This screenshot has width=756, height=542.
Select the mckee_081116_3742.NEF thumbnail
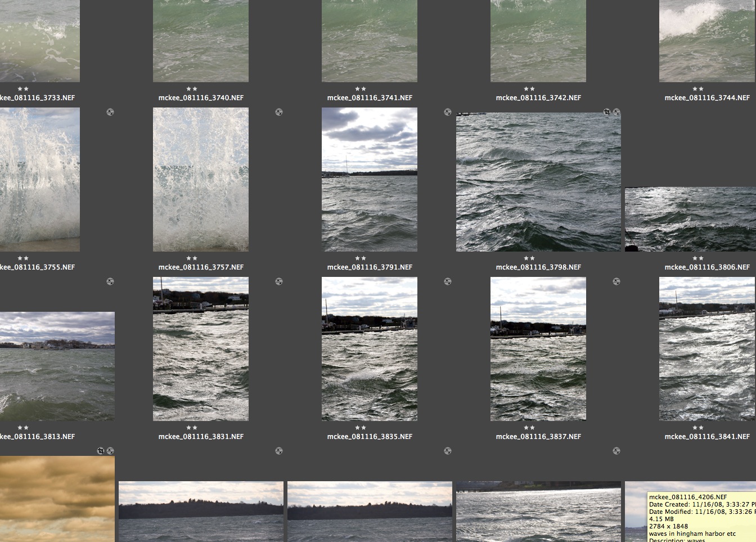(x=538, y=41)
